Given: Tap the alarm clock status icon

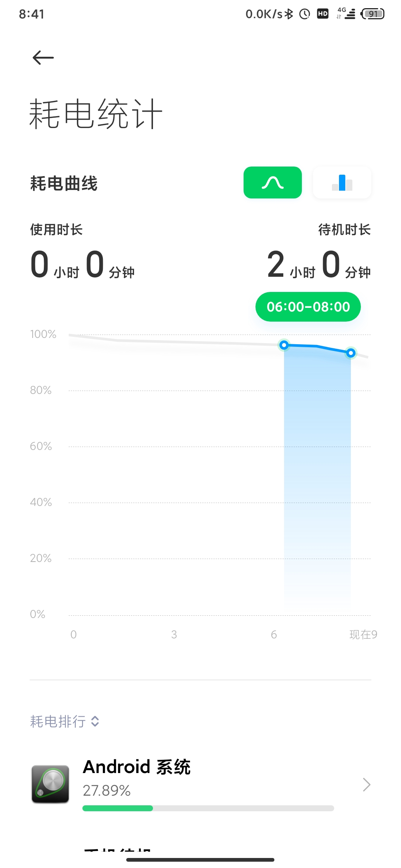Looking at the screenshot, I should pyautogui.click(x=304, y=14).
